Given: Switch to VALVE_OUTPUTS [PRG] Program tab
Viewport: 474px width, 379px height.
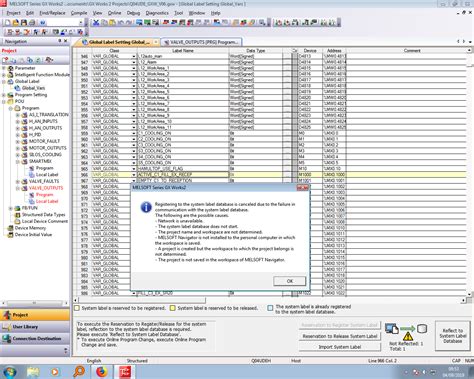Looking at the screenshot, I should point(201,42).
